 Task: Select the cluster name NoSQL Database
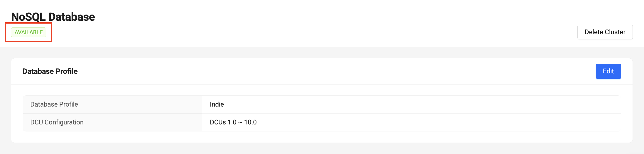(x=53, y=16)
